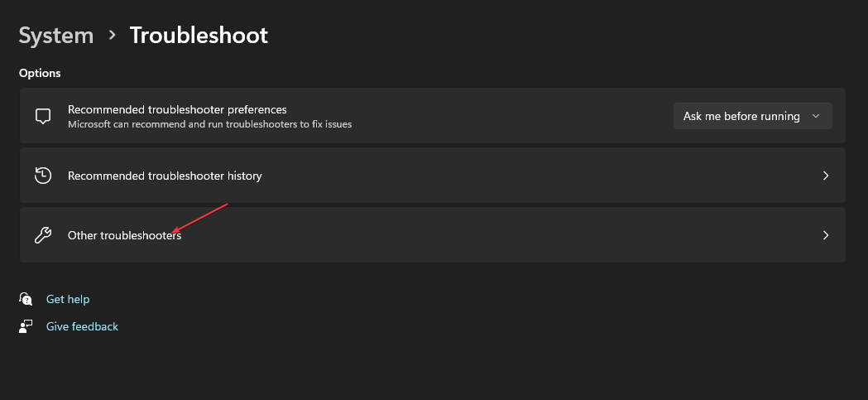Click the dropdown's down chevron arrow
Image resolution: width=868 pixels, height=400 pixels.
pos(816,116)
